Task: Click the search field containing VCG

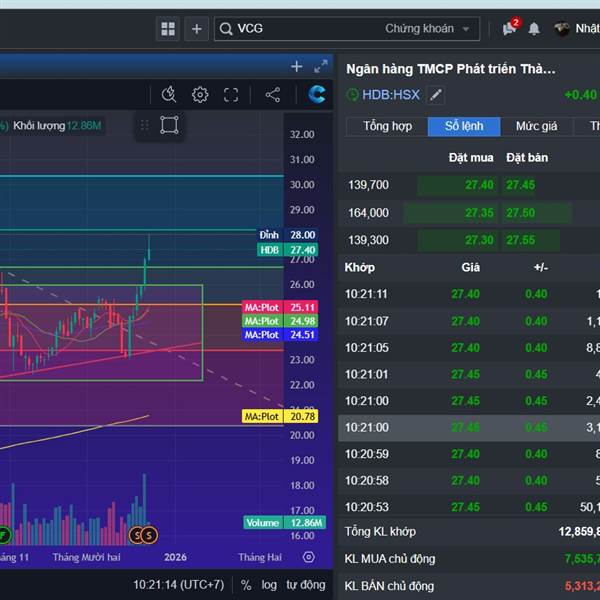Action: tap(300, 29)
